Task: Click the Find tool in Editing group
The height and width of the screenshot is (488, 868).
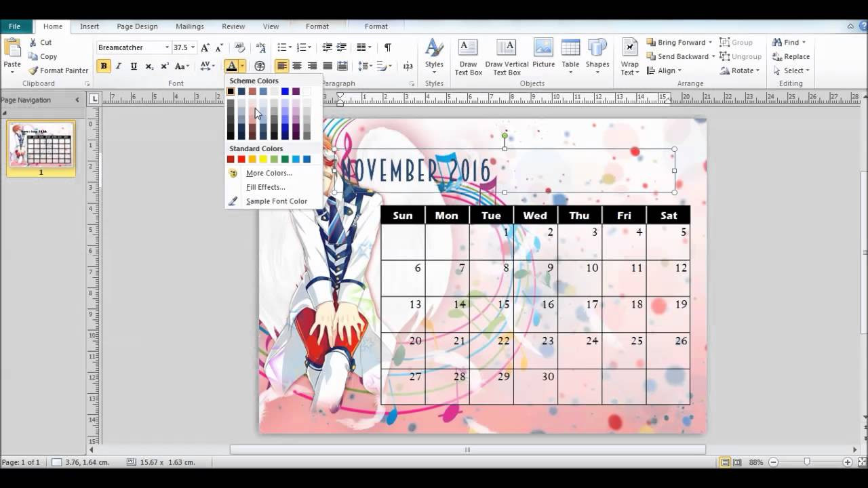Action: [787, 41]
